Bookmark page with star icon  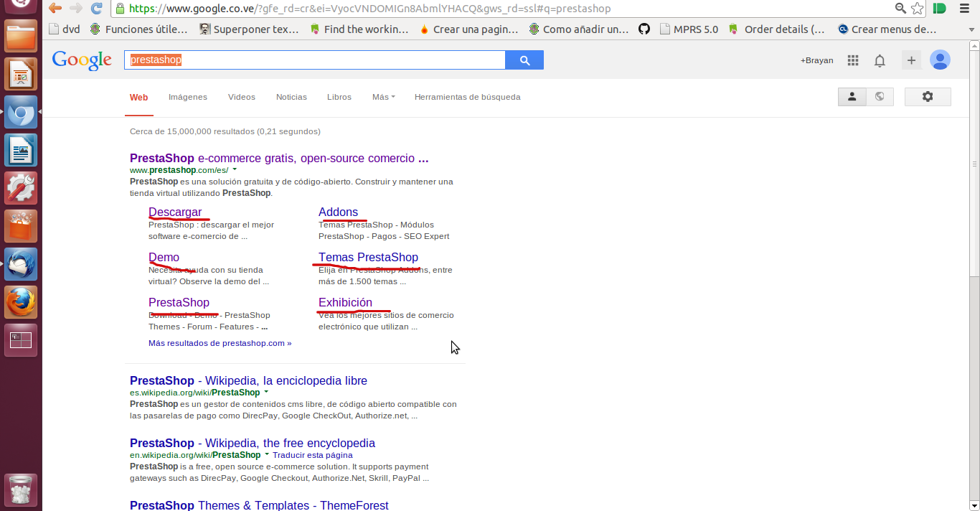pyautogui.click(x=918, y=9)
